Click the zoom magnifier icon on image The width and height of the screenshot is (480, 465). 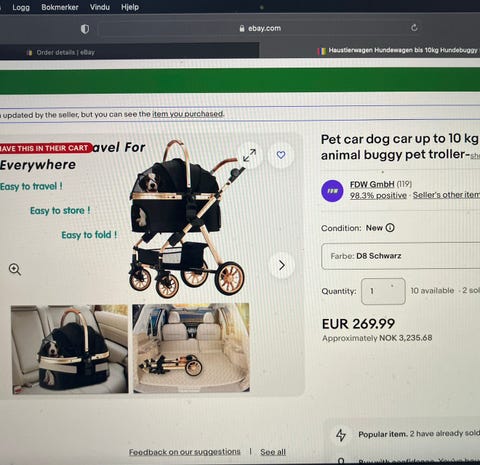(15, 269)
